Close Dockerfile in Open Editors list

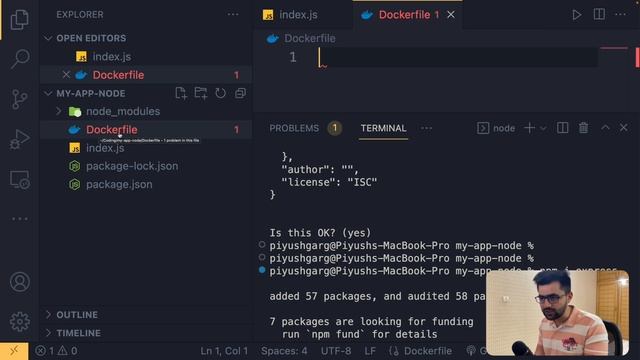66,75
